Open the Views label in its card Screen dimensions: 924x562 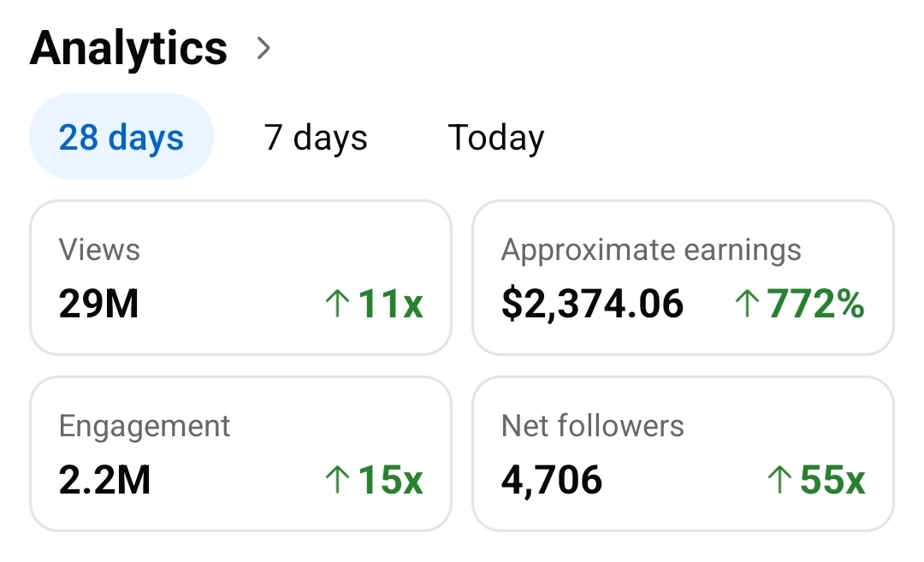[99, 251]
